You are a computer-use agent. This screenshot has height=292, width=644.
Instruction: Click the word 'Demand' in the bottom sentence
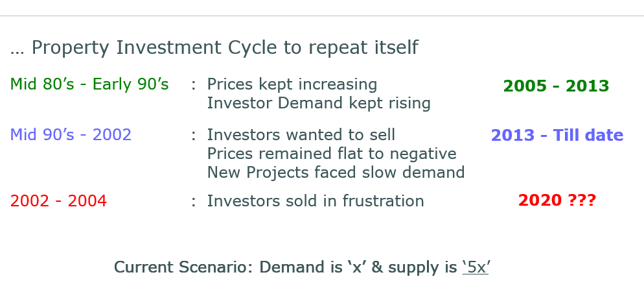(291, 267)
